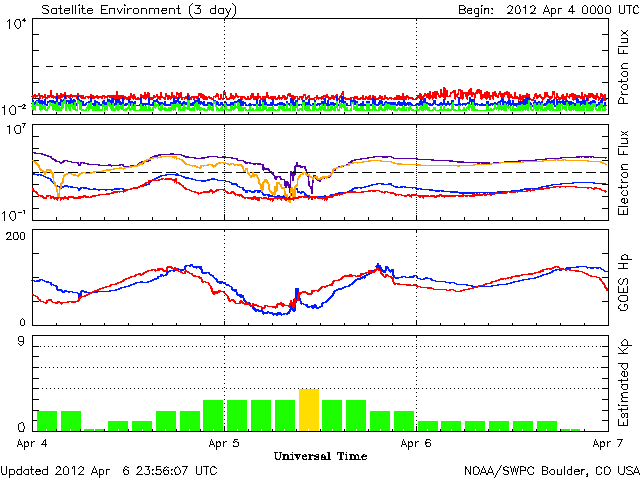640x480 pixels.
Task: Click the 'Apr 7' date label
Action: tap(608, 443)
